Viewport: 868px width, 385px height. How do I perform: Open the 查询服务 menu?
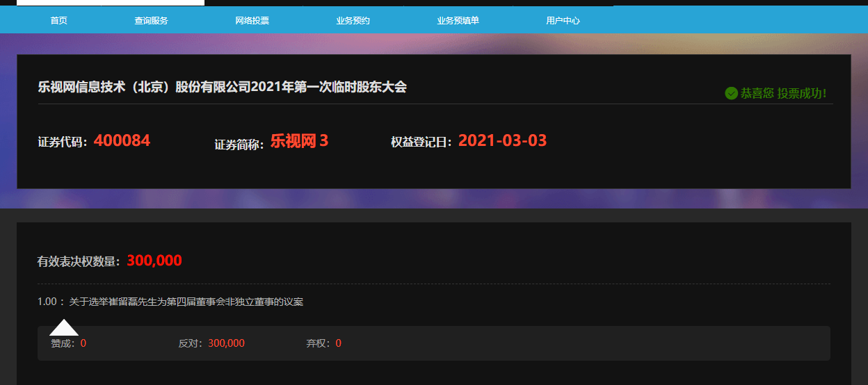pyautogui.click(x=151, y=21)
